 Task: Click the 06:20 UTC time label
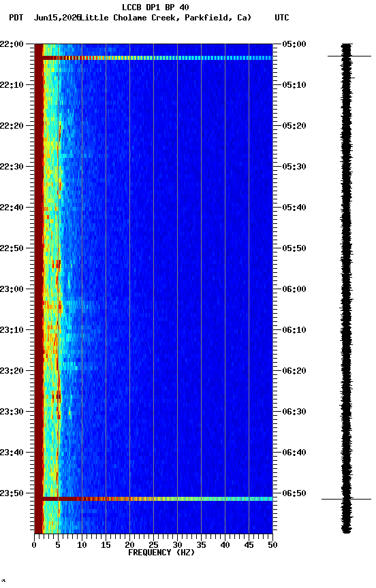pos(294,371)
